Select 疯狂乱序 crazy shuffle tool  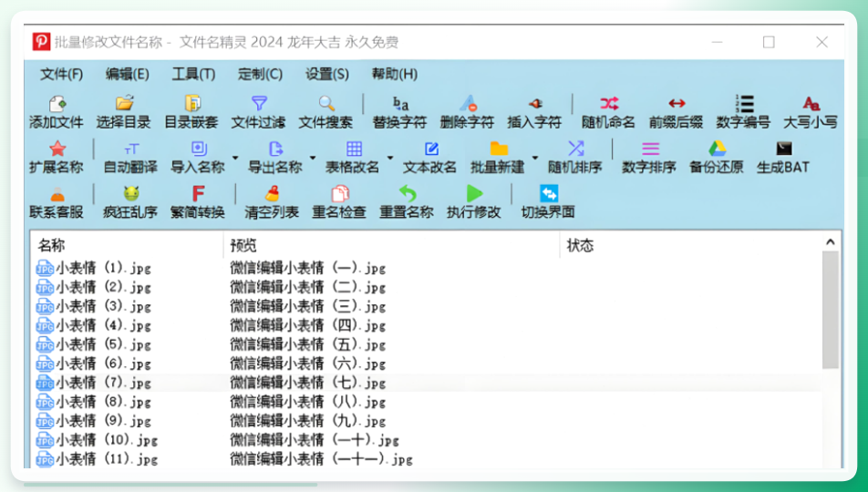[x=130, y=202]
